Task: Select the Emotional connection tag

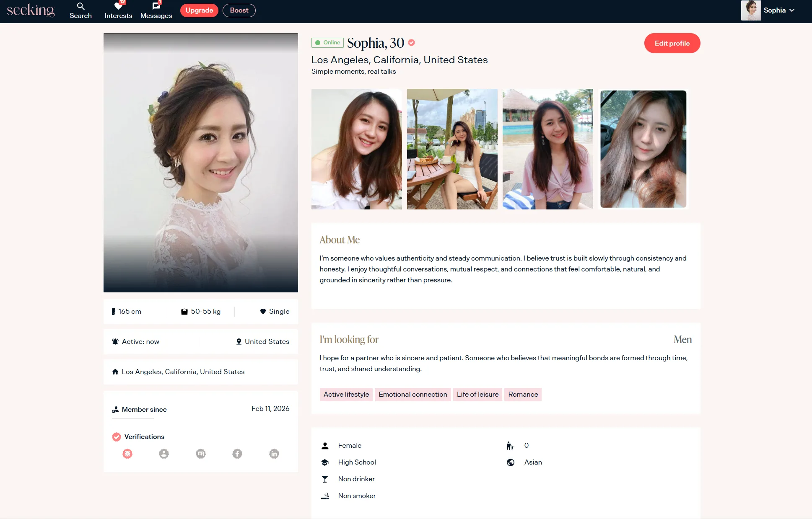Action: [x=412, y=395]
